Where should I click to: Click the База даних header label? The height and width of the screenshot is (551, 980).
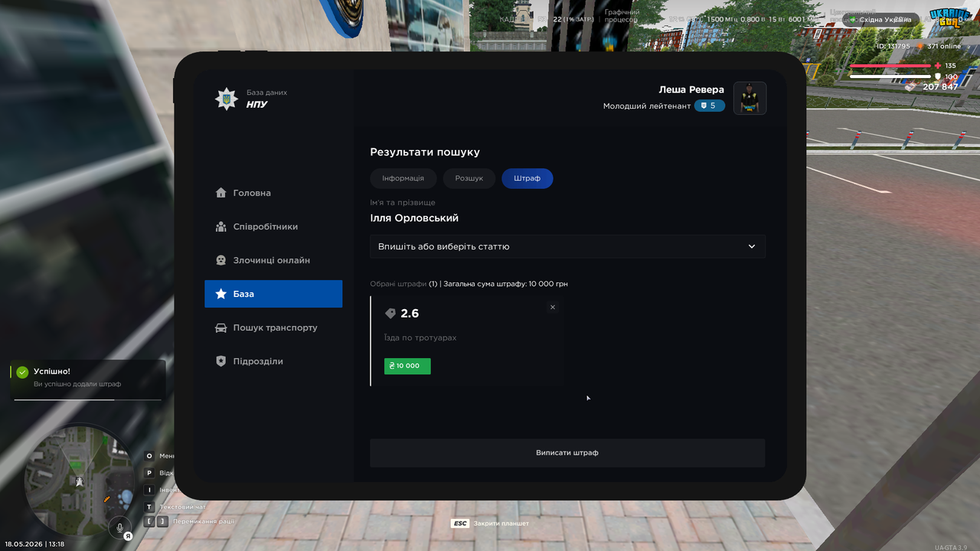[266, 93]
